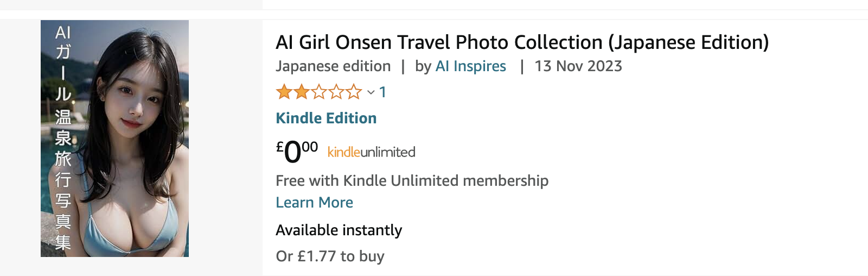Click the 13 Nov 2023 date
The image size is (868, 276).
point(578,66)
